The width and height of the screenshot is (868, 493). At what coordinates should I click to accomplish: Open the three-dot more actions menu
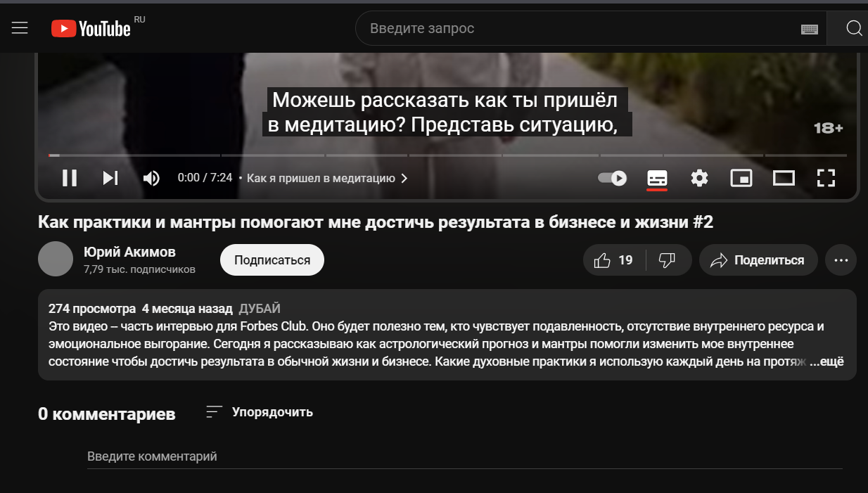coord(841,260)
